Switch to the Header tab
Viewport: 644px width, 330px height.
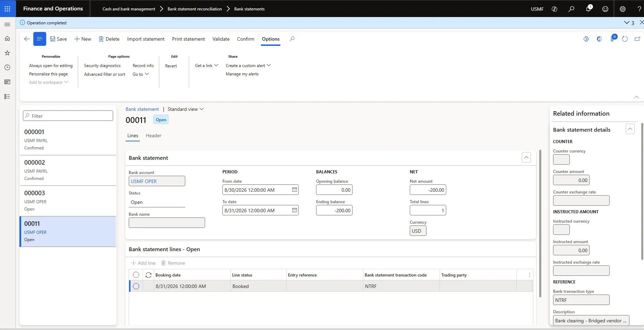tap(153, 135)
